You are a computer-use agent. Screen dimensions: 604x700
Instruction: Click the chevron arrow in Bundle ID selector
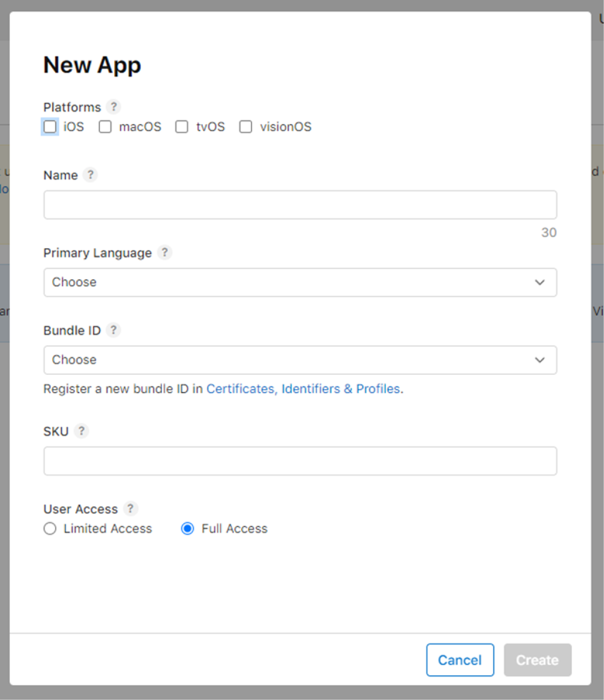540,360
